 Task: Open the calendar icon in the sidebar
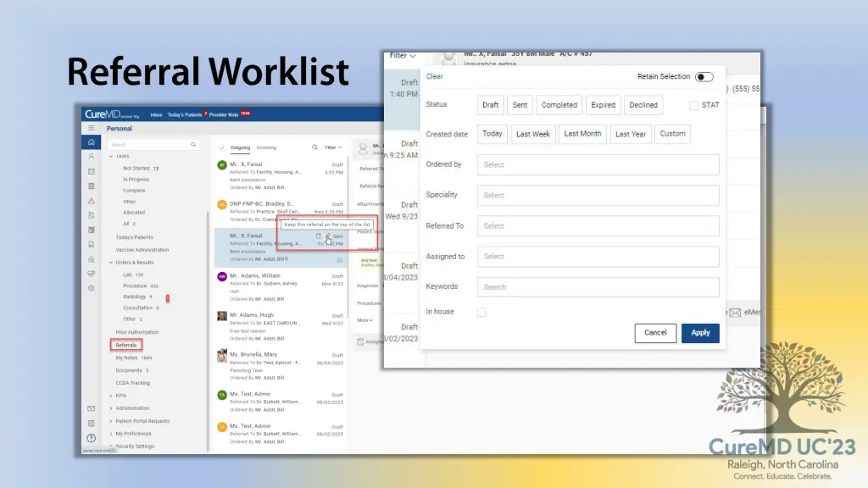click(x=92, y=171)
